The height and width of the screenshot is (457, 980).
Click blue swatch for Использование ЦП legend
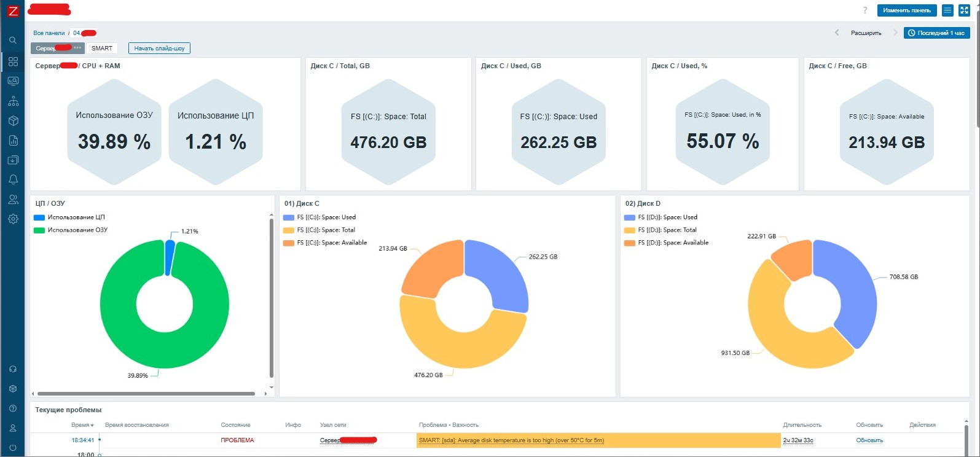pyautogui.click(x=39, y=217)
